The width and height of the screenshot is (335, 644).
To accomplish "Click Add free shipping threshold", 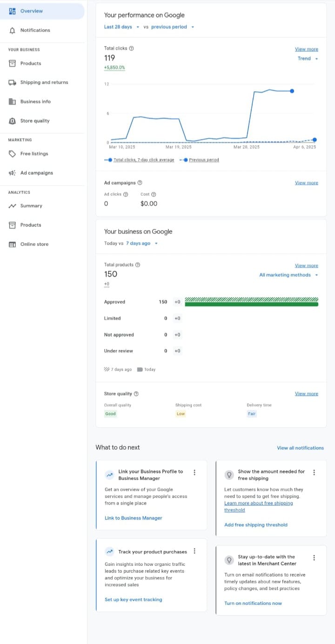I will [x=256, y=525].
